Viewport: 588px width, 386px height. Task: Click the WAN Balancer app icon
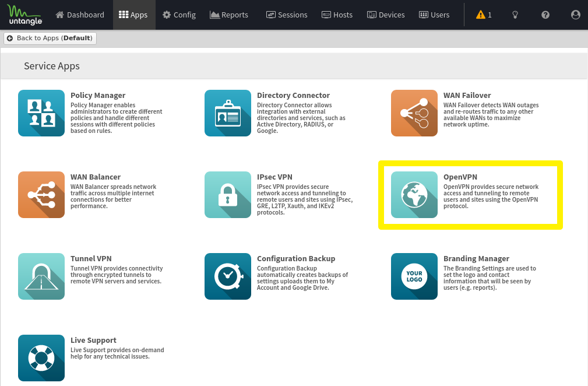41,195
